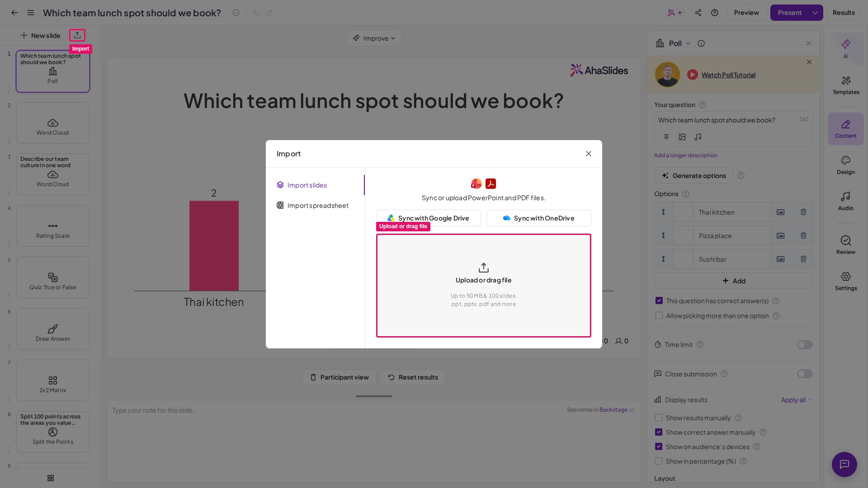The image size is (868, 488).
Task: Open the Review sidebar panel
Action: pyautogui.click(x=846, y=245)
